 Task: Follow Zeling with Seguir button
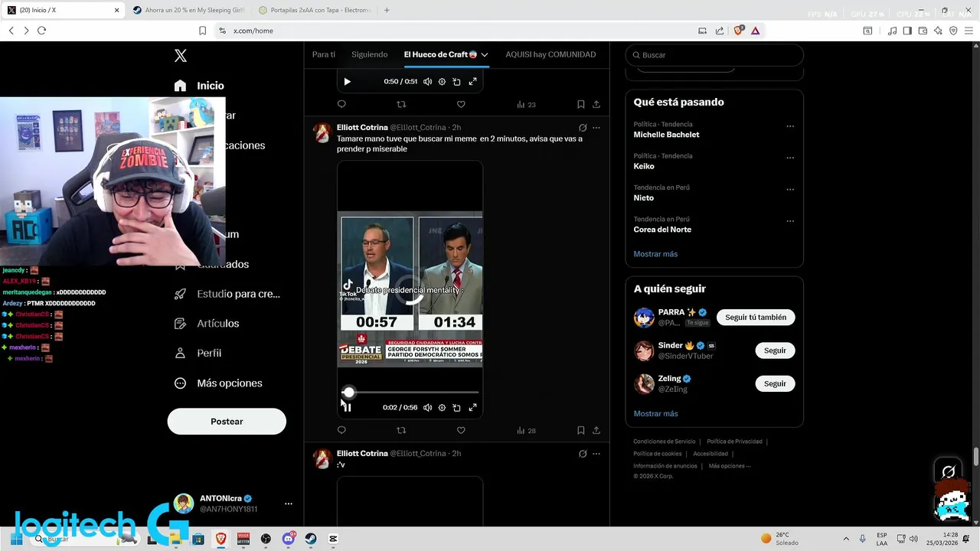(775, 383)
